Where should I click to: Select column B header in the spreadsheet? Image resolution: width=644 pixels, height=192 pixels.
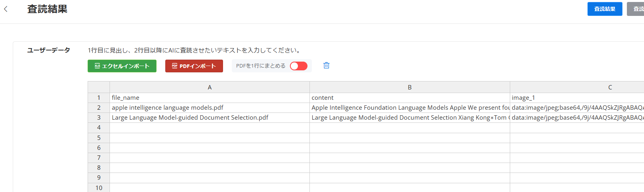pyautogui.click(x=409, y=87)
